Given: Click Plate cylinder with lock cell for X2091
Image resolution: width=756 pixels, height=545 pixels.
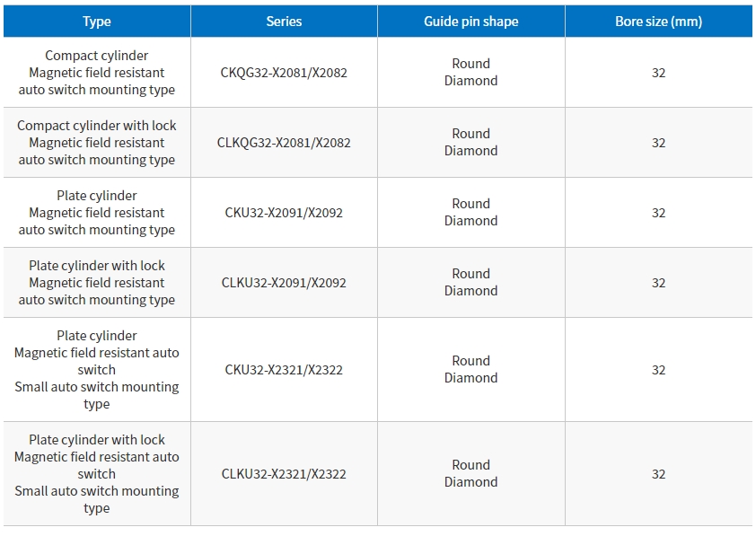Looking at the screenshot, I should [x=97, y=283].
